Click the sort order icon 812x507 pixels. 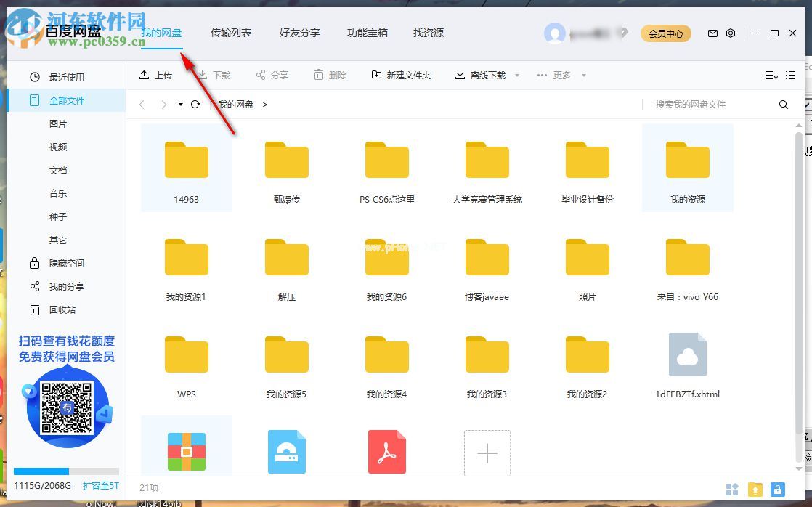(771, 76)
